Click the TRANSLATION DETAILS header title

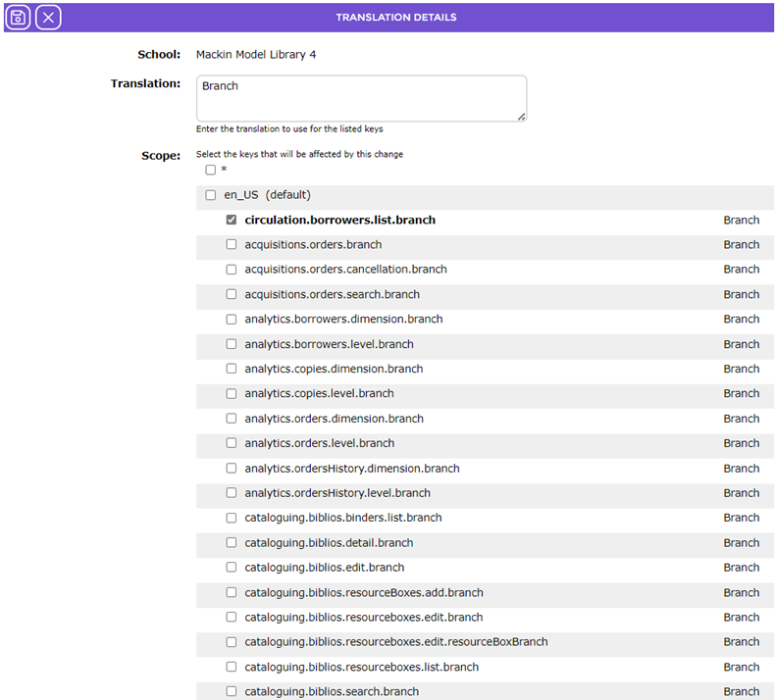coord(396,18)
